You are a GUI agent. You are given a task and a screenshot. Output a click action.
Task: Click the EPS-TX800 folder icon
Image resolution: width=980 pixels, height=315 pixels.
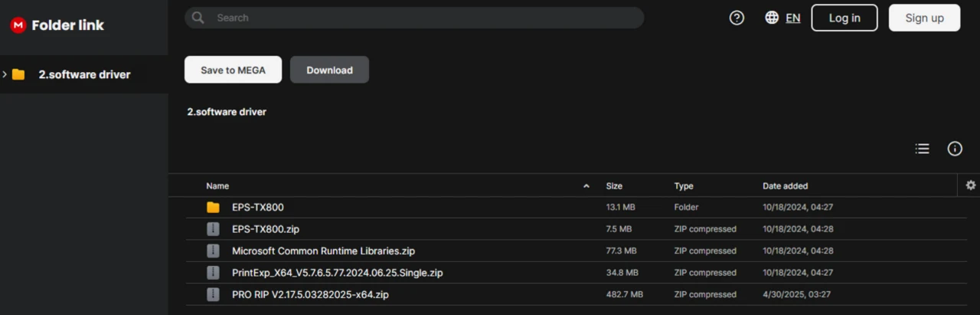click(x=213, y=208)
